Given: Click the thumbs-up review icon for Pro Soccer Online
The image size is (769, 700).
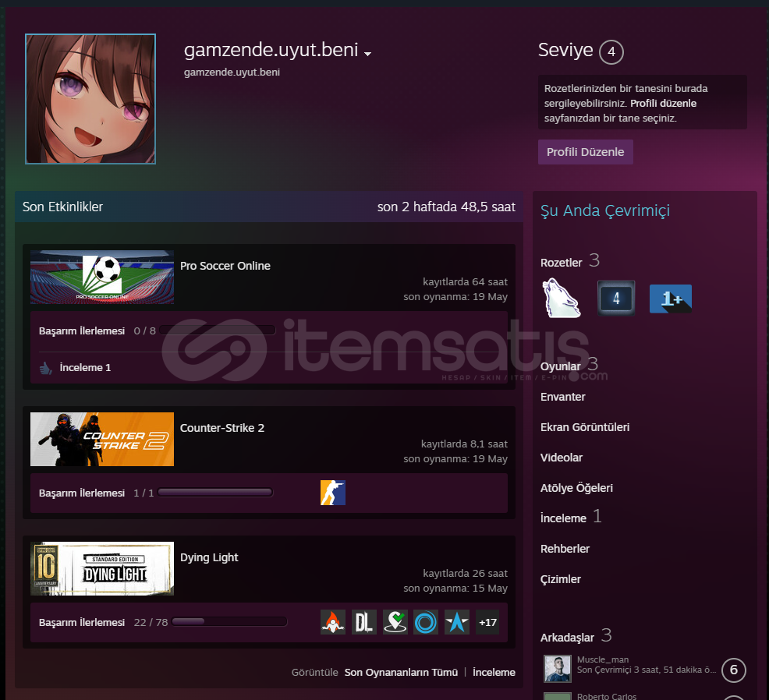Looking at the screenshot, I should click(45, 368).
